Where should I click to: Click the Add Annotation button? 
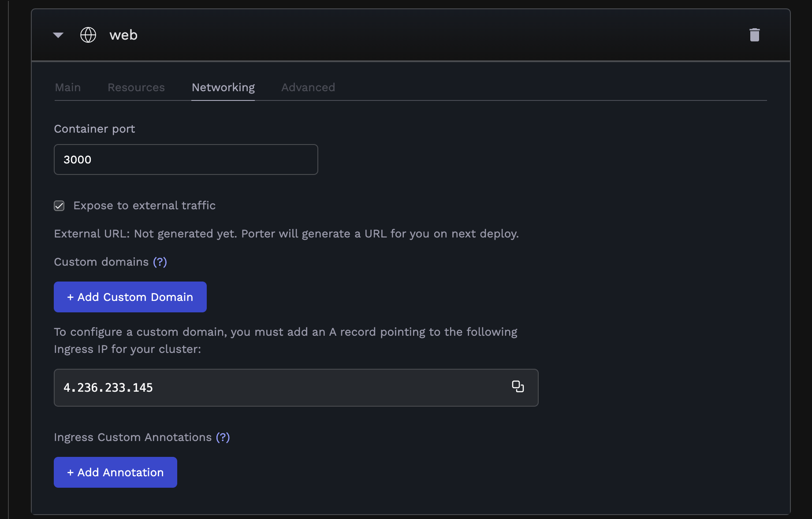(115, 472)
